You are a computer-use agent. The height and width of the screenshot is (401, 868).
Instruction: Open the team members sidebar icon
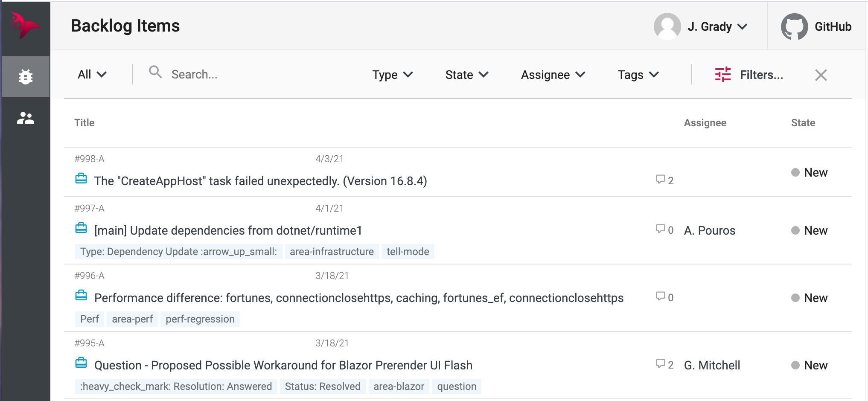(26, 118)
